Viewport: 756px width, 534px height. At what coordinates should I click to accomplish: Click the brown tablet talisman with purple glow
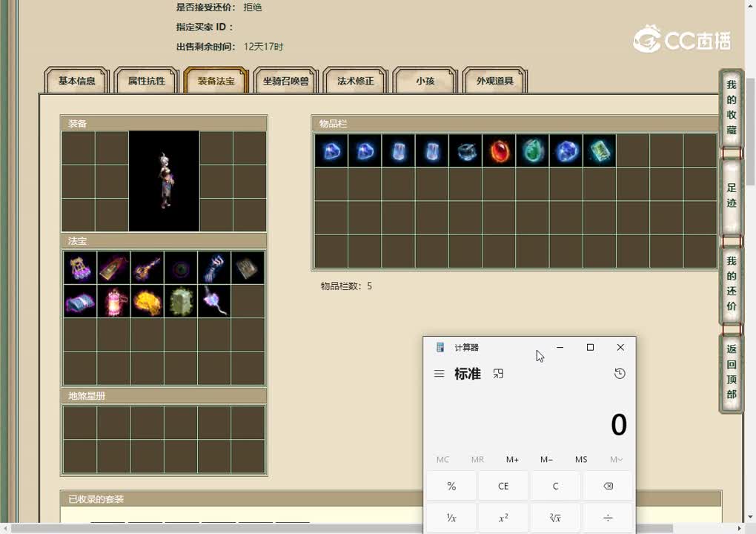(x=114, y=268)
